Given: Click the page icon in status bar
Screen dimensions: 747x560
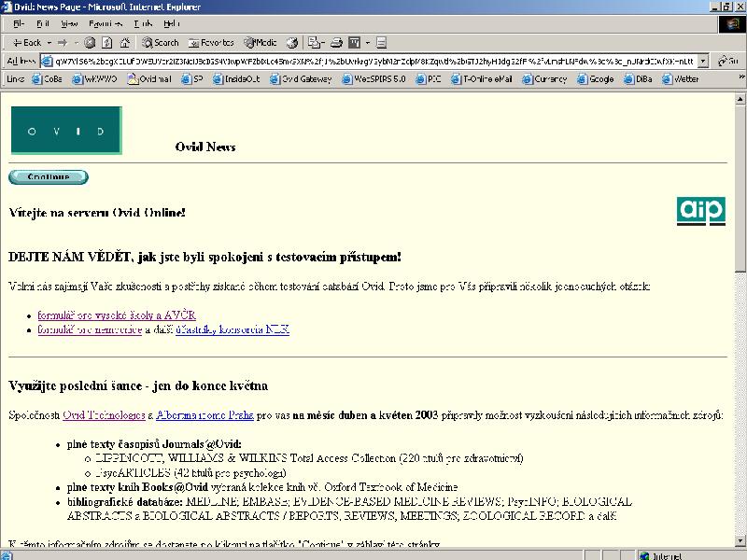Looking at the screenshot, I should point(7,555).
